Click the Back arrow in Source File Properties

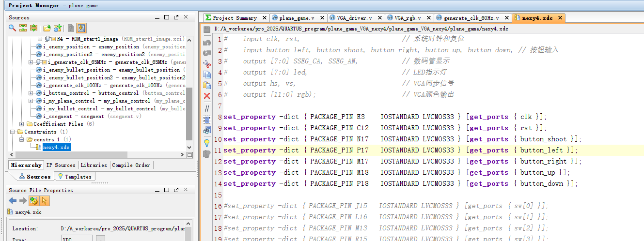pos(13,200)
